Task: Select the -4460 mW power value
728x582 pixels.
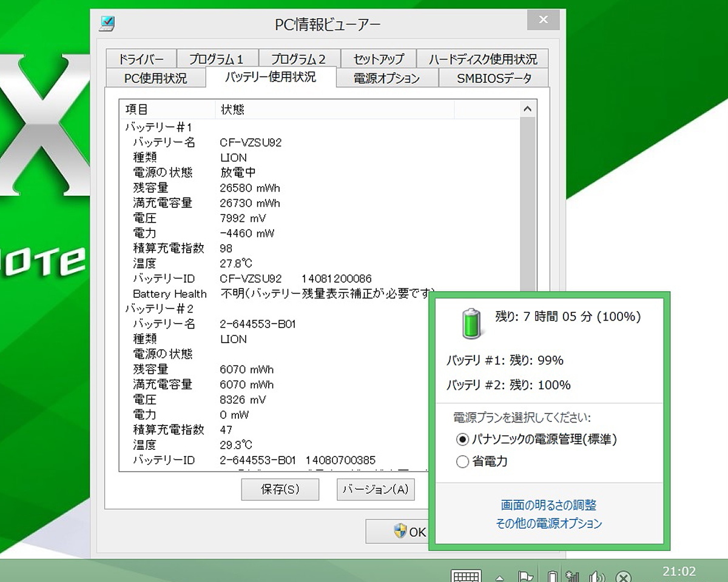Action: tap(247, 233)
